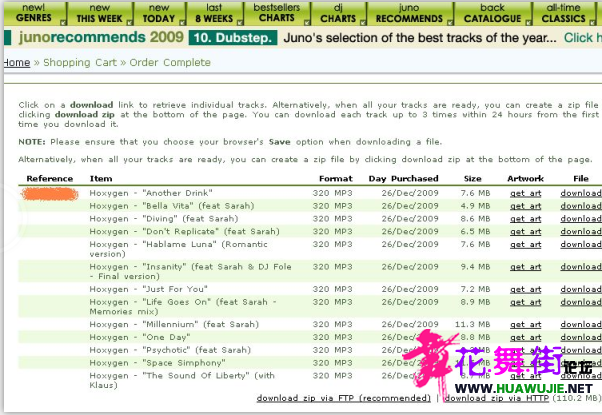Download the Another Drink track

pyautogui.click(x=580, y=193)
